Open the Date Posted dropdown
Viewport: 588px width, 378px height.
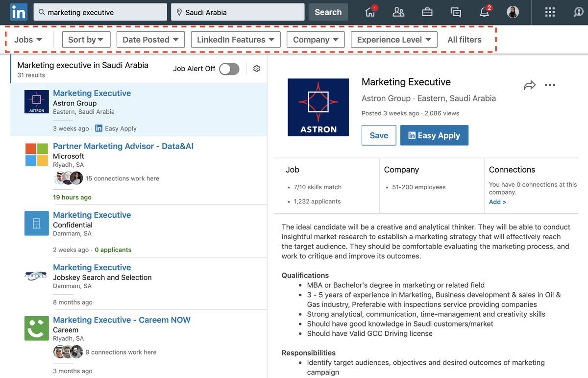pos(150,40)
